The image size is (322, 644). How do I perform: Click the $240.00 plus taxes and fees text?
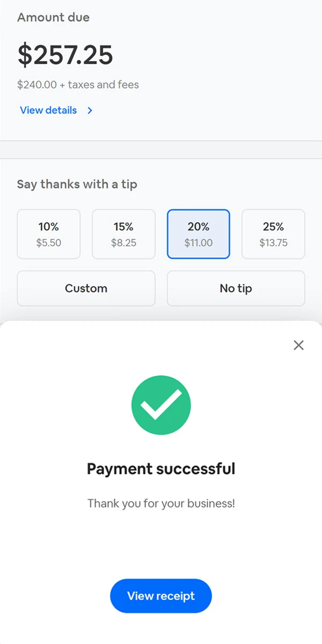pyautogui.click(x=78, y=84)
